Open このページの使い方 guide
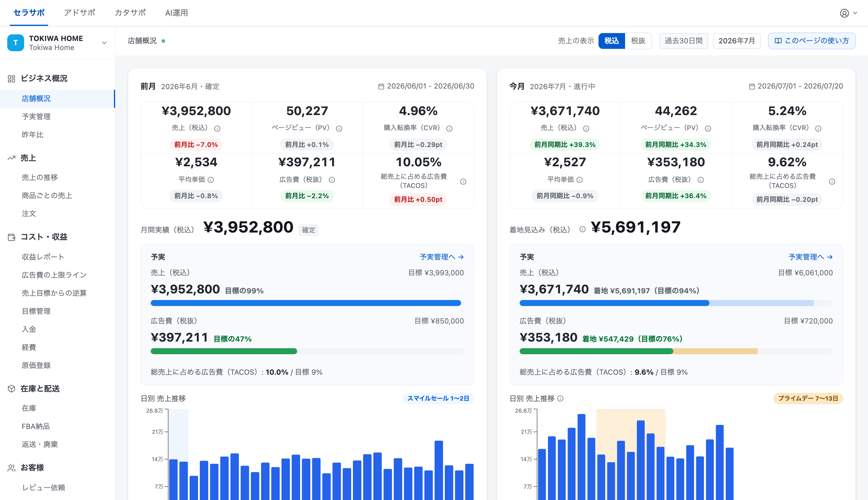 click(x=812, y=41)
